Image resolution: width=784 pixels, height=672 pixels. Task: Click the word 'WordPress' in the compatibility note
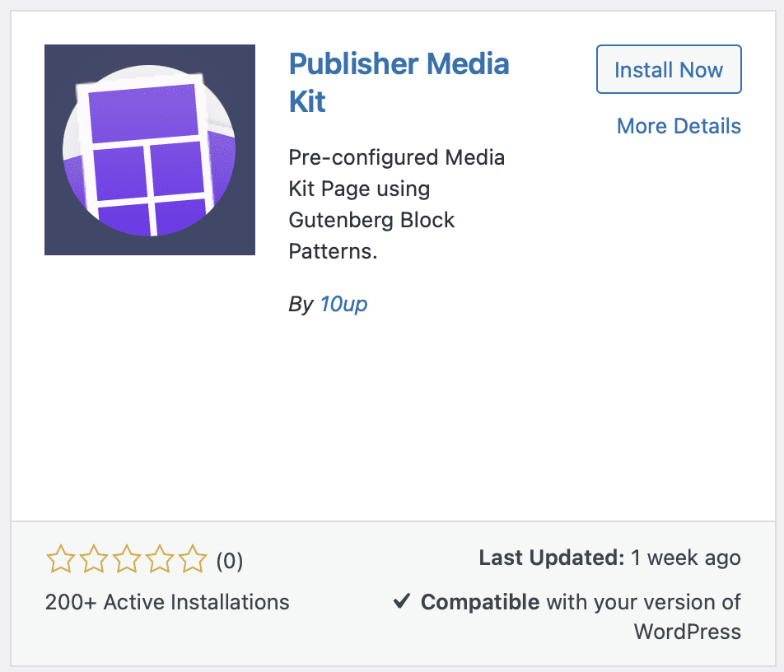[687, 632]
